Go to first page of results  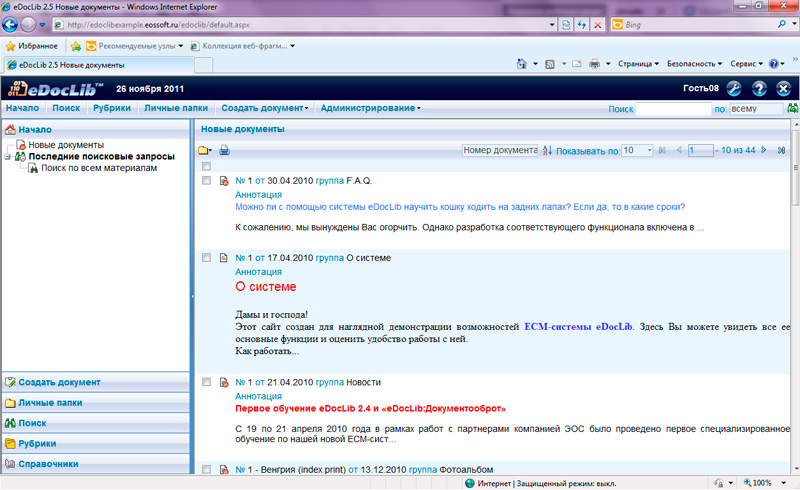(x=662, y=150)
